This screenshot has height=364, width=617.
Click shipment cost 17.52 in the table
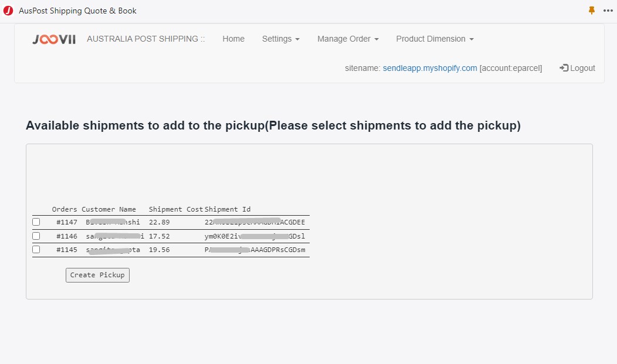coord(159,236)
